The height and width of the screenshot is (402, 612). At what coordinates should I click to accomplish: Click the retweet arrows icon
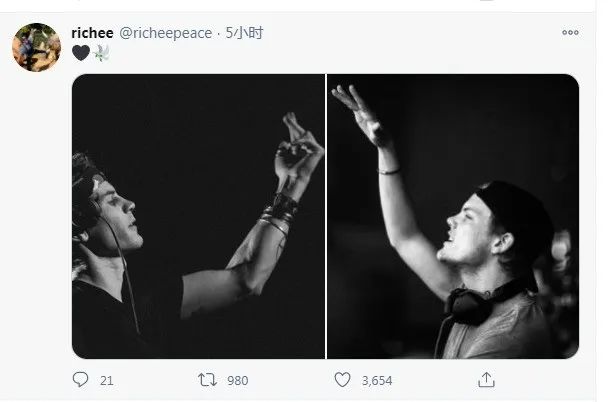(x=207, y=380)
